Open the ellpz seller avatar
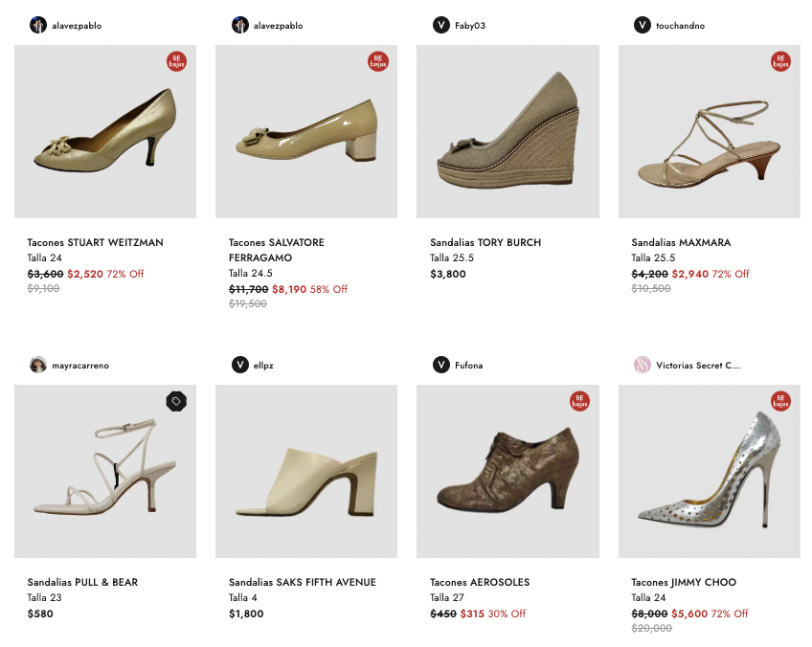 [239, 365]
